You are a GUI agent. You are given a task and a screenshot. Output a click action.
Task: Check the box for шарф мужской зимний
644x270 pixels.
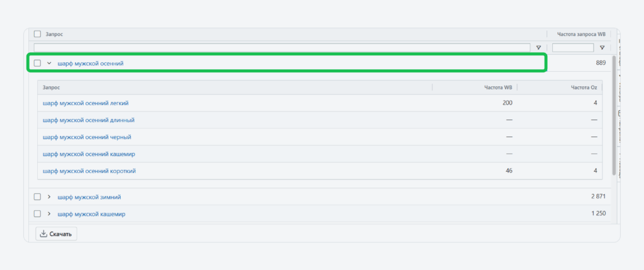click(x=37, y=197)
